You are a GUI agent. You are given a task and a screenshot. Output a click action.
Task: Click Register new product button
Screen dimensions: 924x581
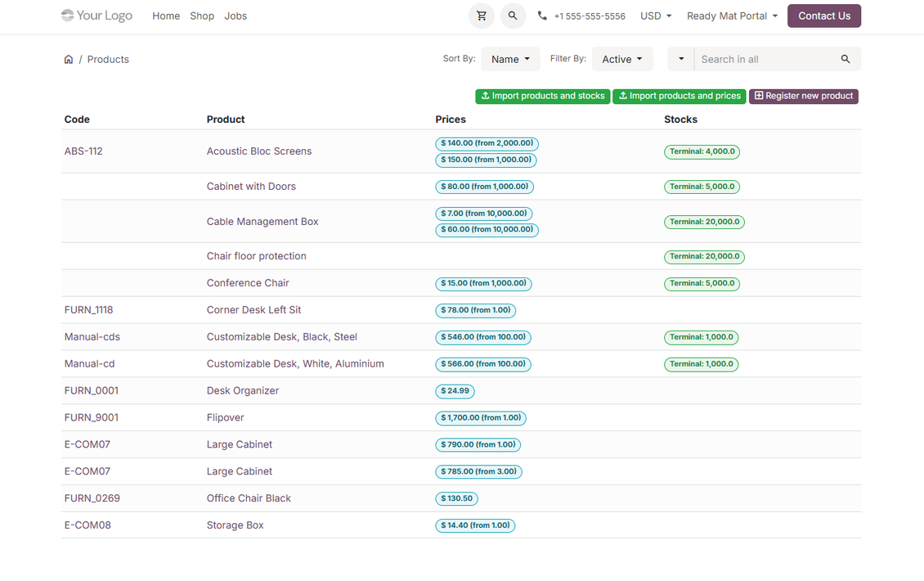click(x=804, y=96)
